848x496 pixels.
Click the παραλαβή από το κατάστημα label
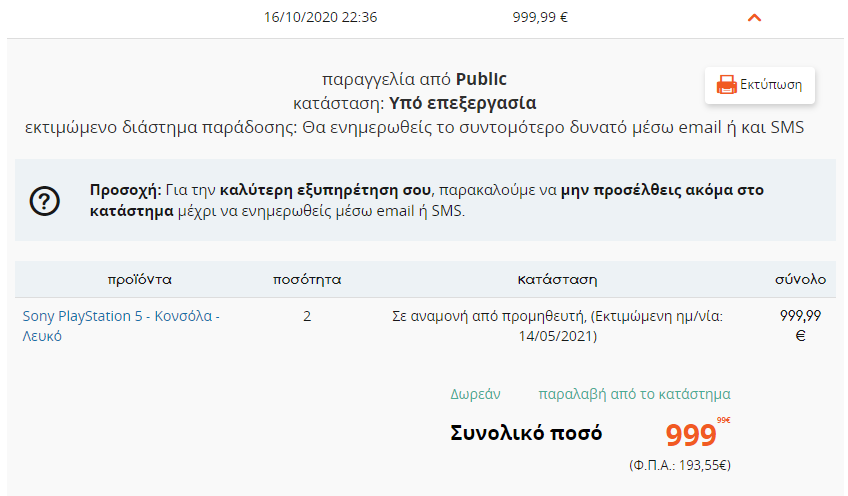coord(634,394)
